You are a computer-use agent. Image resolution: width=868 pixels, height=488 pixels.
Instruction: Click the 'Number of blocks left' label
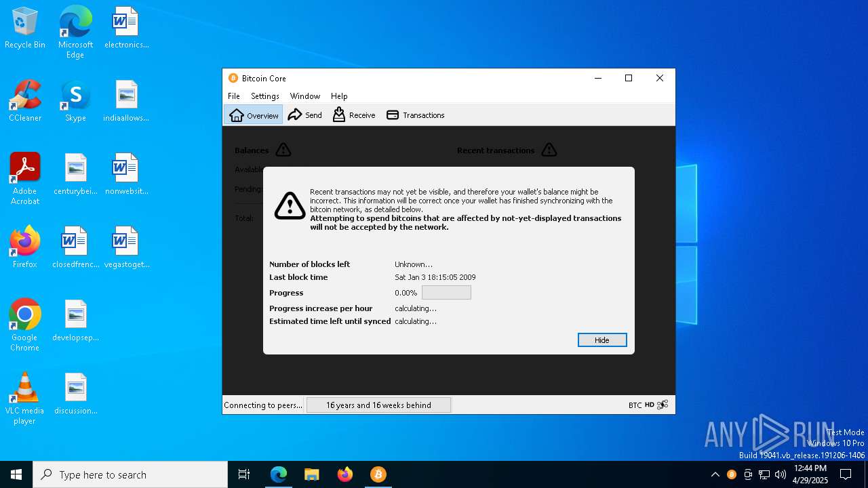[310, 264]
